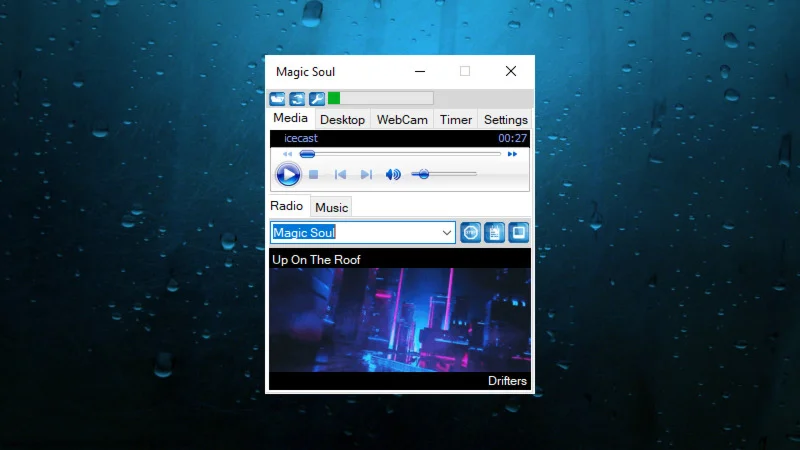Open the station list document icon
The image size is (800, 450).
pos(494,233)
